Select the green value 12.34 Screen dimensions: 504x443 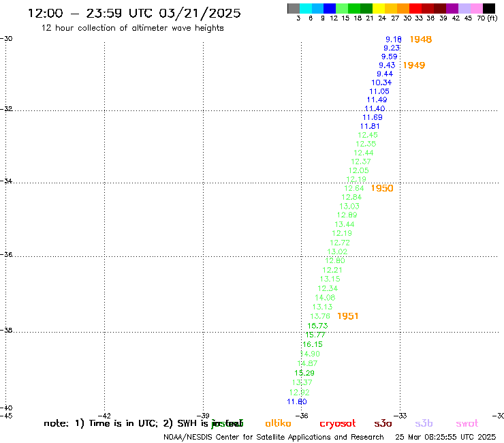(x=328, y=288)
